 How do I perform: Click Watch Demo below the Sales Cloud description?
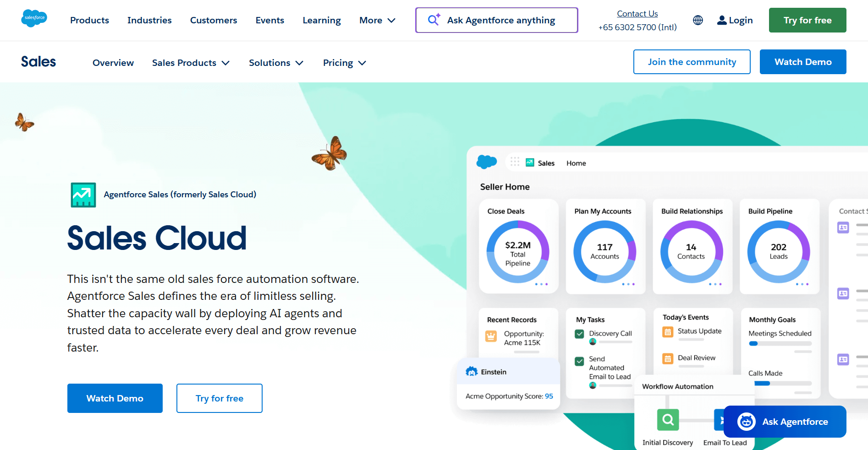coord(115,398)
